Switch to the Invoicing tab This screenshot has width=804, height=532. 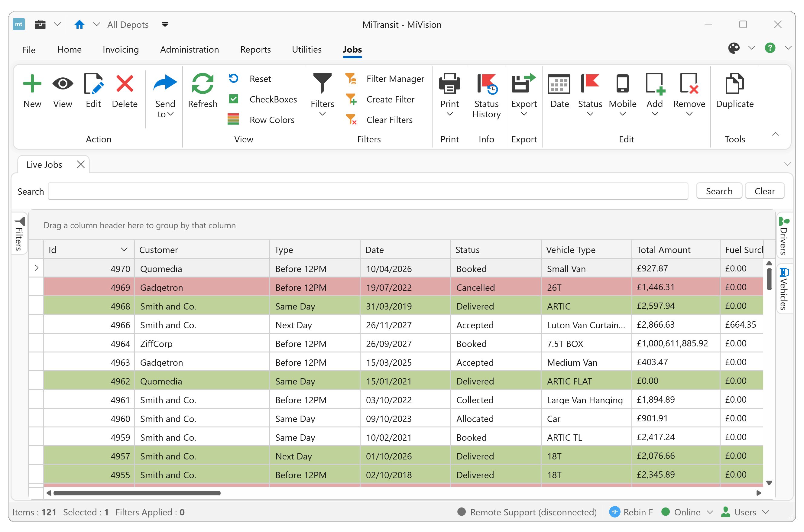[120, 50]
